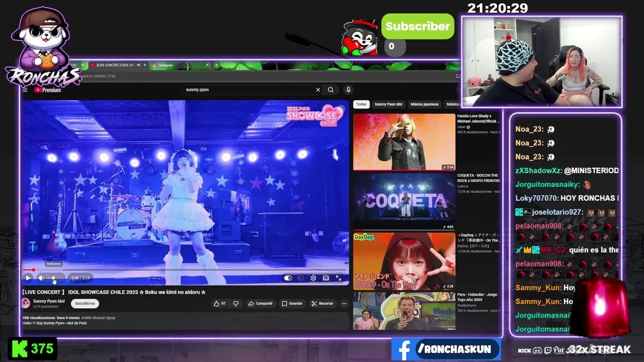
Task: Like the video showing 97 likes
Action: [219, 303]
